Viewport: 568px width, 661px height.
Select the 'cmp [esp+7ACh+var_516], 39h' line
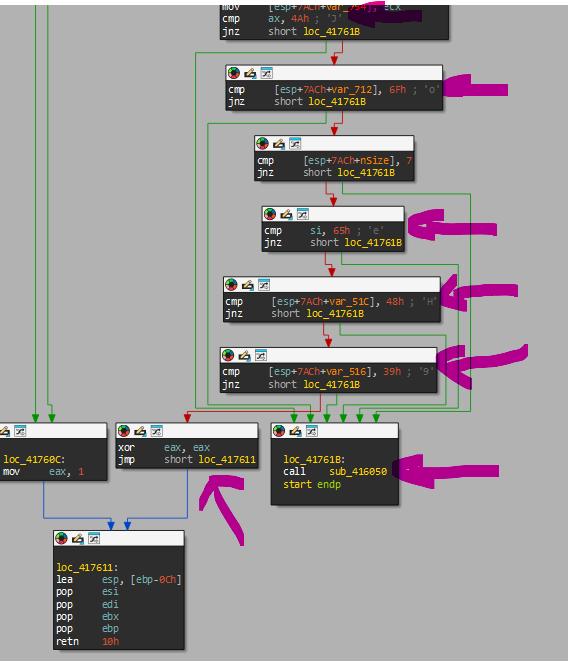point(328,372)
